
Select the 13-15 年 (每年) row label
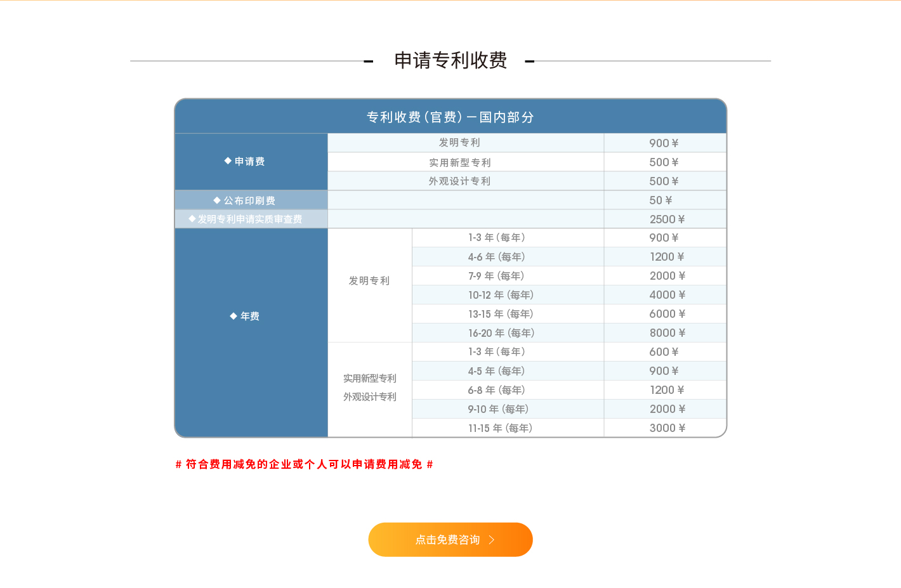501,314
